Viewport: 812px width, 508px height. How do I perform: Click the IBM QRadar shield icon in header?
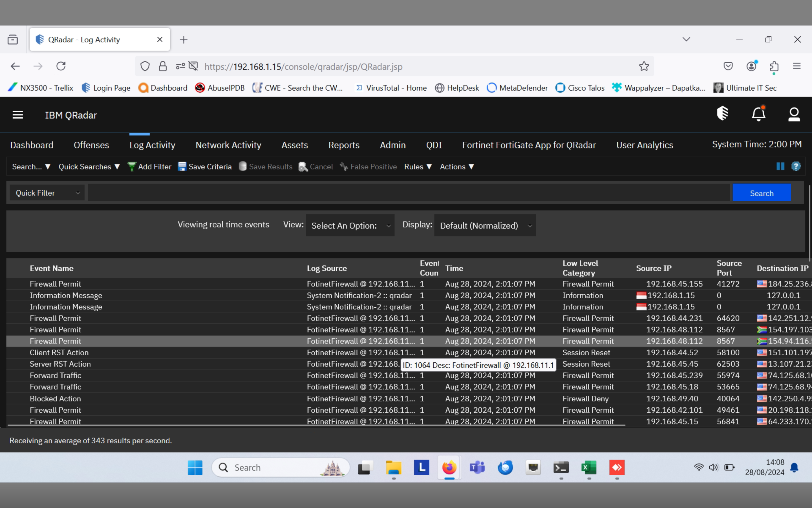722,113
